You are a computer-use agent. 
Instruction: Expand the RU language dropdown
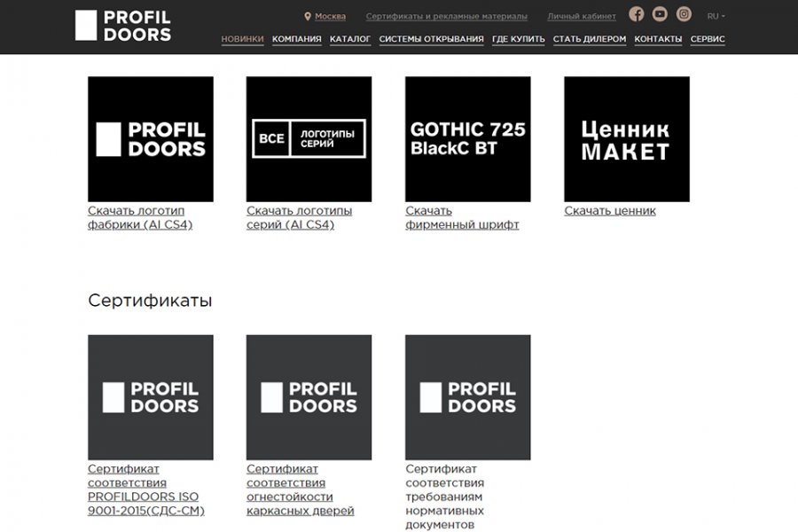coord(716,16)
